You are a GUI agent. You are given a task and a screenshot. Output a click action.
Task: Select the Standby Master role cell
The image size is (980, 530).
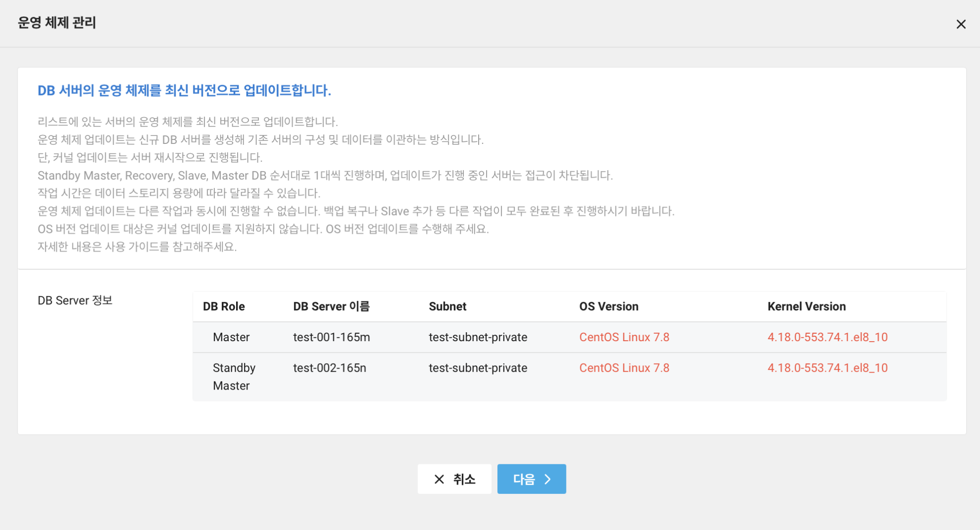(234, 377)
